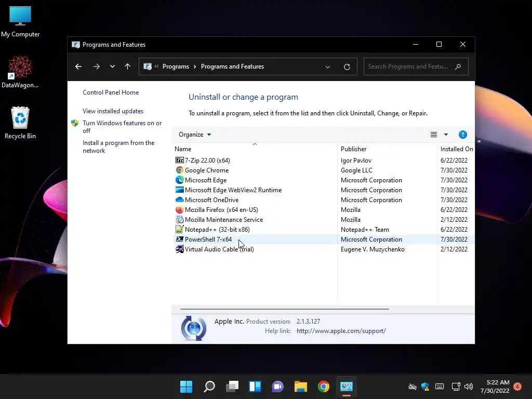Click the Notepad++ icon in list
532x399 pixels.
[x=179, y=229]
